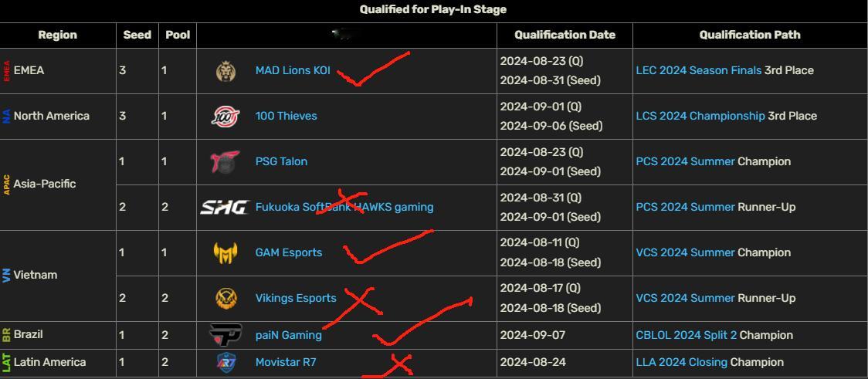Open the MAD Lions KOI team link
868x379 pixels.
pyautogui.click(x=293, y=70)
